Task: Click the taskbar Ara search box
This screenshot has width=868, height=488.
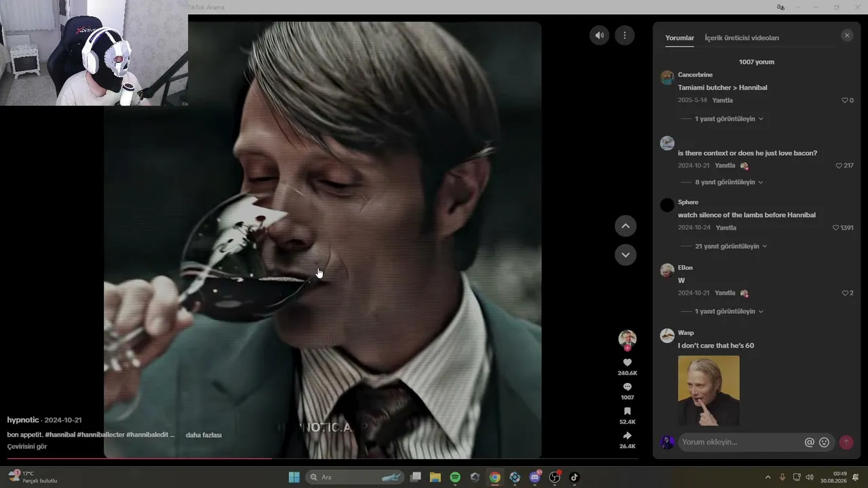Action: (355, 477)
